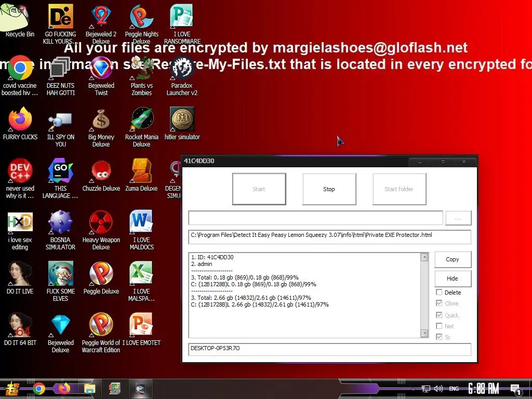Open Firefox from the taskbar
532x399 pixels.
pyautogui.click(x=64, y=389)
